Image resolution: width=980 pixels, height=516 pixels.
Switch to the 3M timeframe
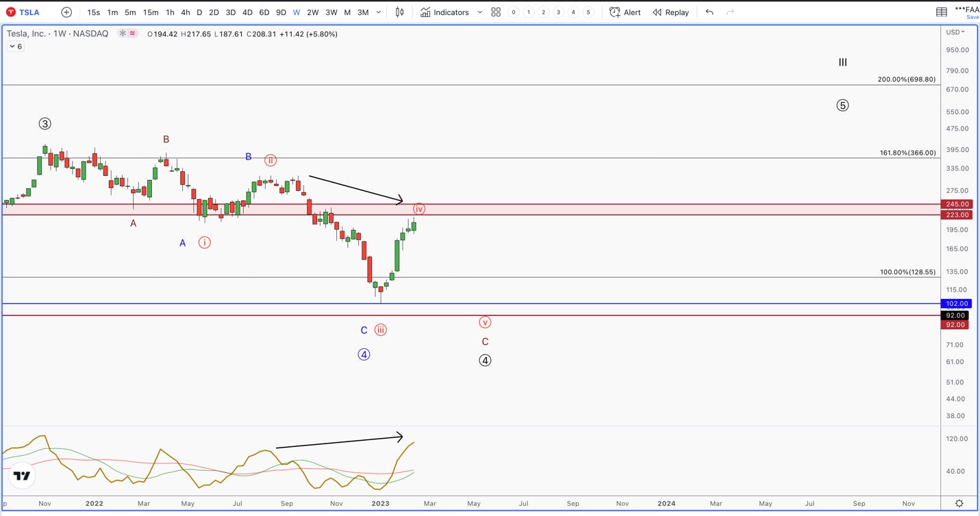click(x=363, y=12)
